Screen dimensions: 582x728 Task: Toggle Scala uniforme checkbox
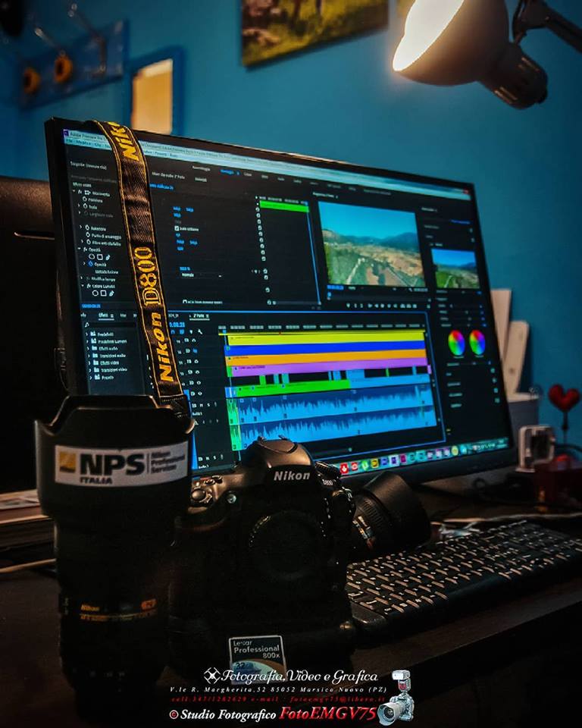(177, 228)
